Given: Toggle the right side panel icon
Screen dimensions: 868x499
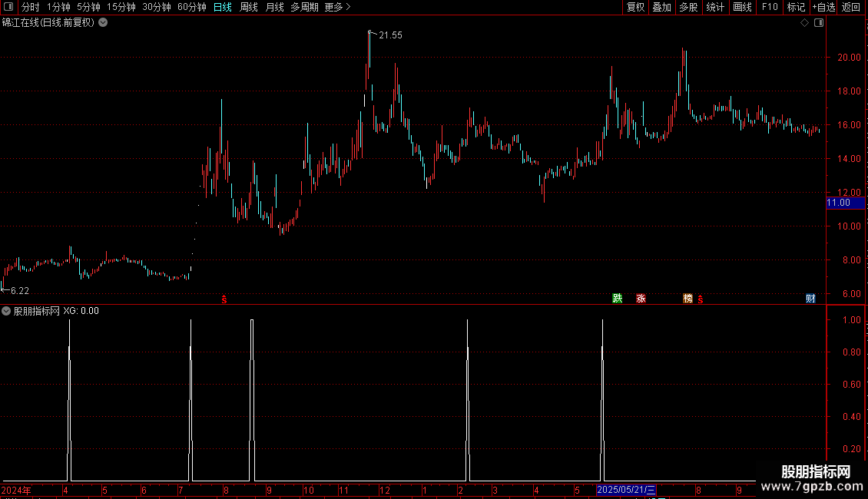Looking at the screenshot, I should click(x=819, y=23).
